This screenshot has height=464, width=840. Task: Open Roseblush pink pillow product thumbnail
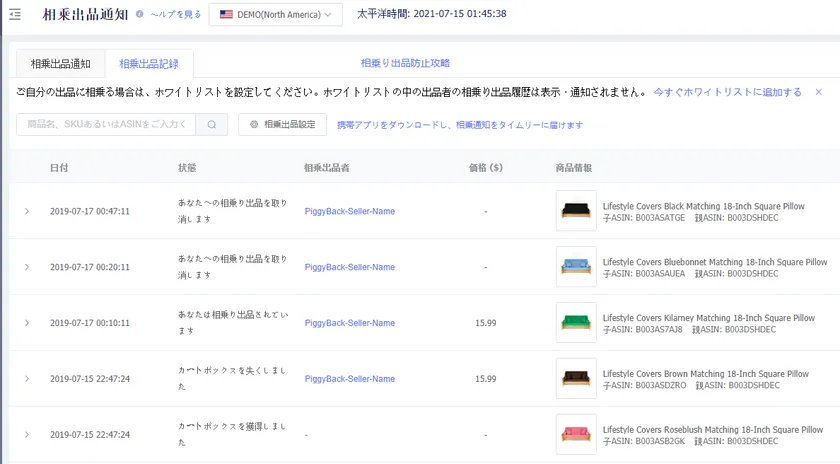click(576, 435)
